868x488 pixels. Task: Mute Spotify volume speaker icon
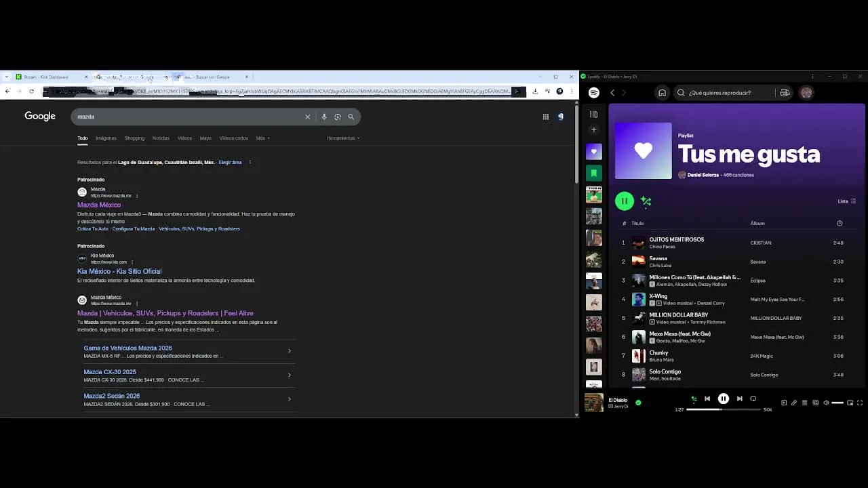(x=826, y=403)
